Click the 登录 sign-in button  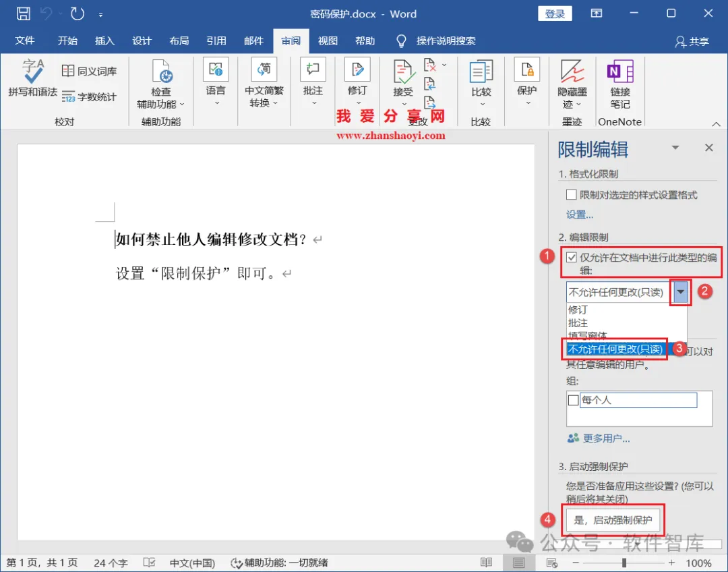point(555,13)
